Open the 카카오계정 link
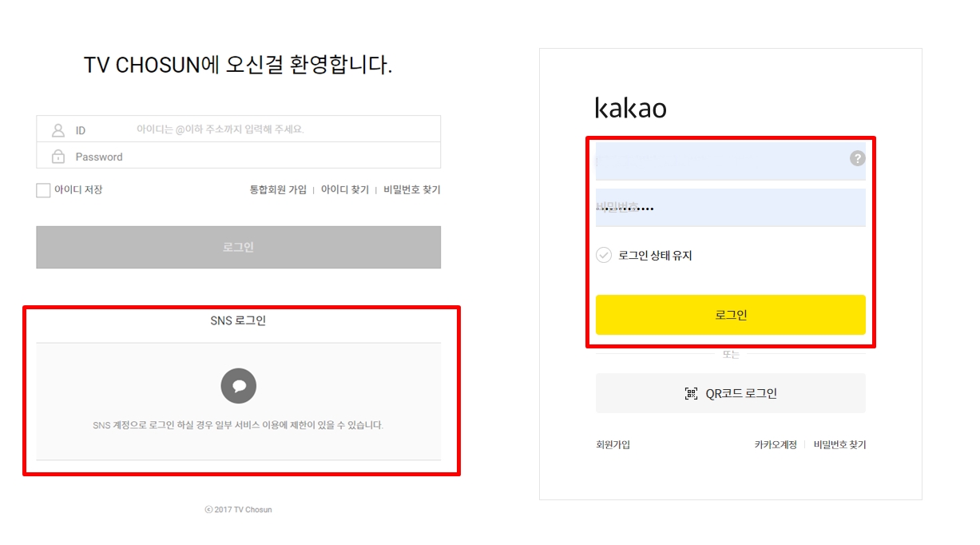Viewport: 980px width, 545px height. click(x=776, y=445)
